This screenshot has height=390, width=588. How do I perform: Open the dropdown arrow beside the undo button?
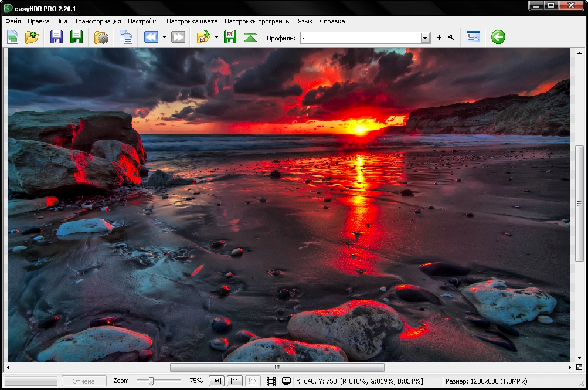[x=164, y=38]
